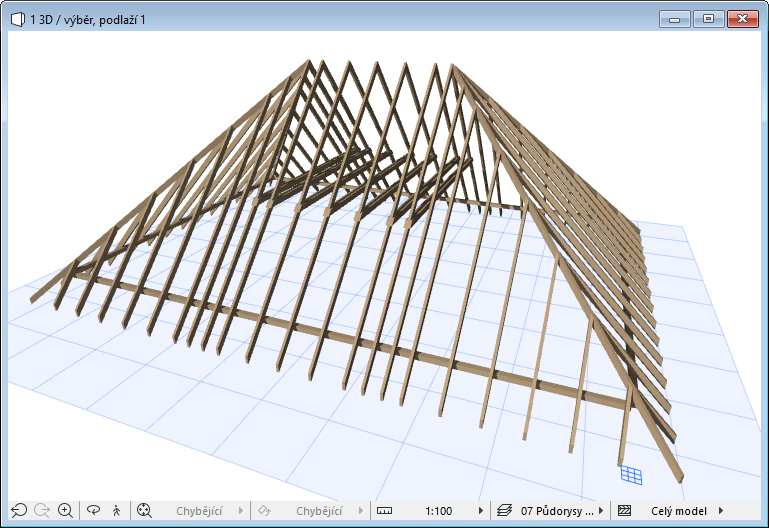The image size is (769, 528).
Task: Click the 1:100 scale value
Action: click(438, 511)
